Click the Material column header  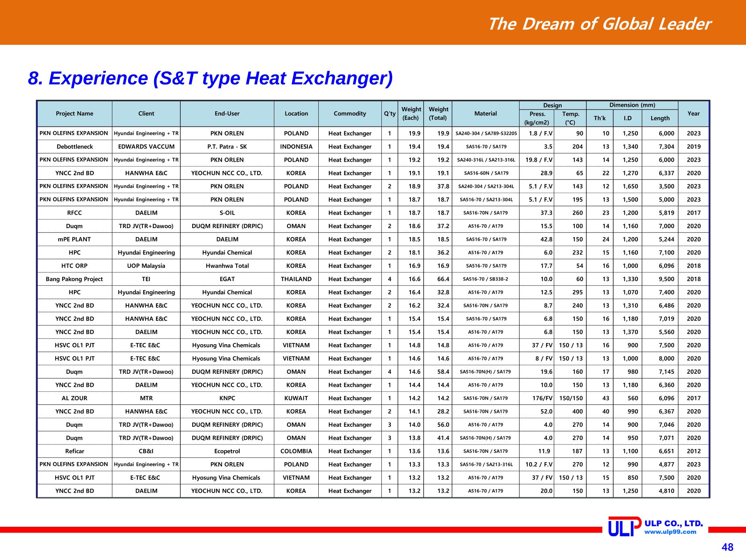coord(486,113)
